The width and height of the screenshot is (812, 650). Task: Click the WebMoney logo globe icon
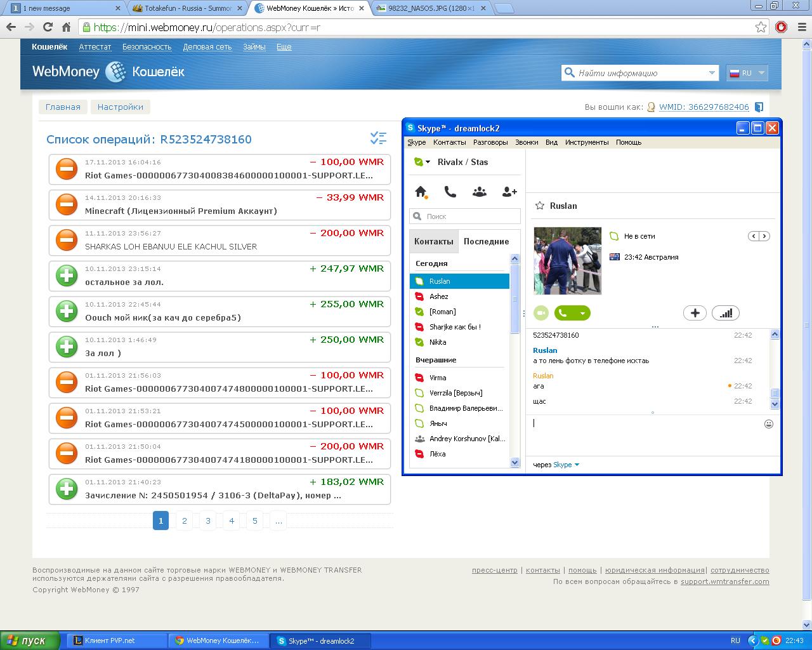(x=115, y=72)
